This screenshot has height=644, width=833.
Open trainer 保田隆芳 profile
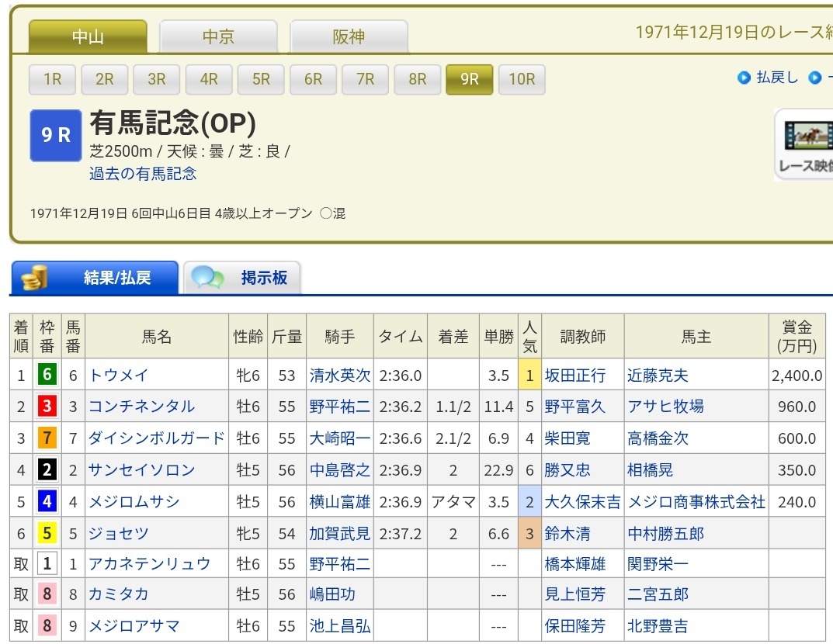pyautogui.click(x=575, y=626)
